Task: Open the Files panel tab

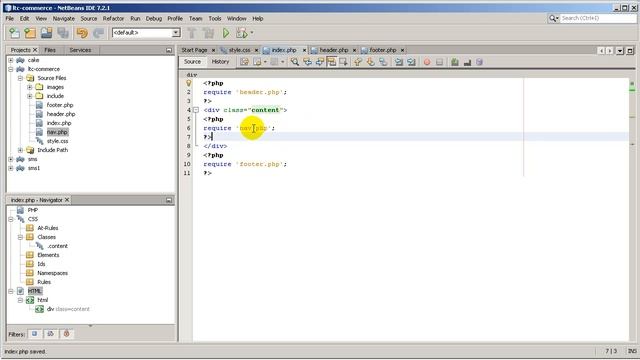Action: click(x=50, y=50)
